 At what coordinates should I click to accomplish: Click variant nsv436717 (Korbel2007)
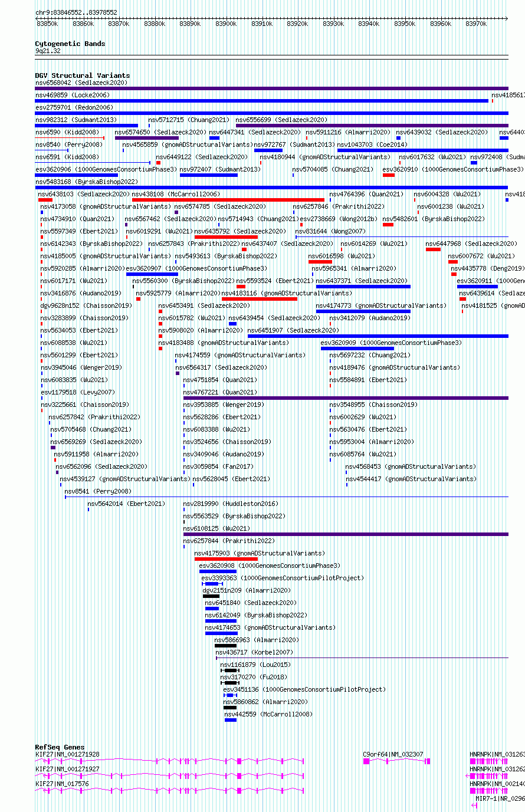click(254, 652)
